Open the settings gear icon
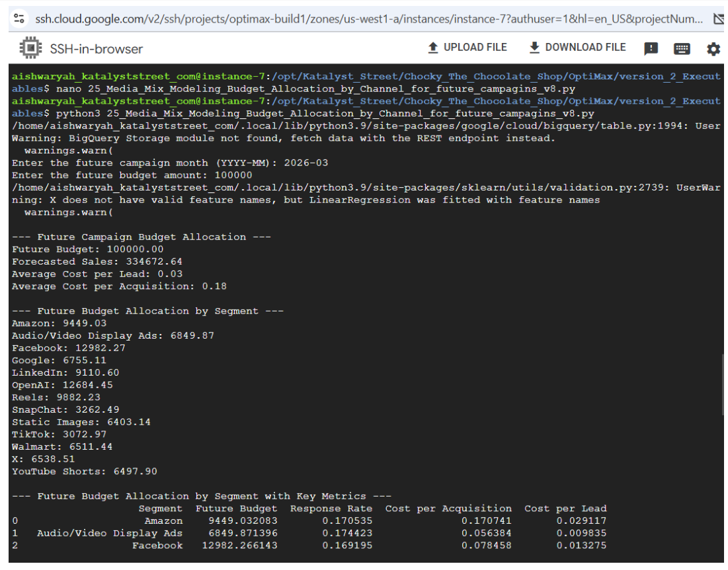 [713, 49]
